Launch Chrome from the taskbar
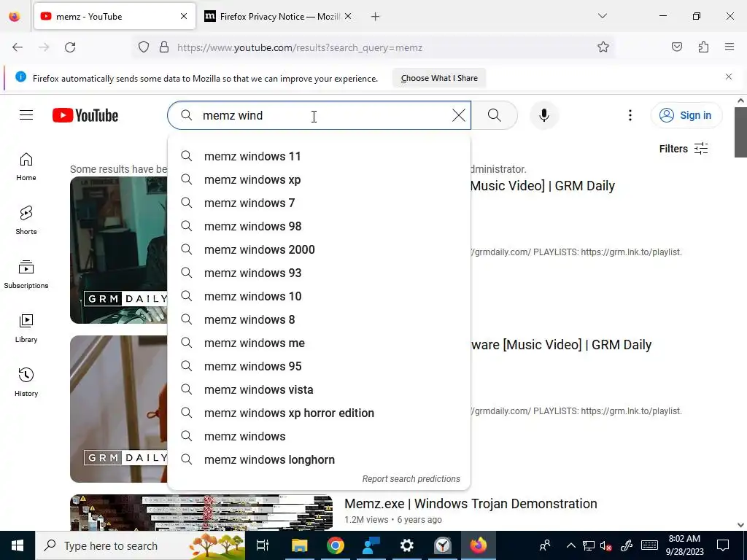The height and width of the screenshot is (560, 747). point(336,545)
